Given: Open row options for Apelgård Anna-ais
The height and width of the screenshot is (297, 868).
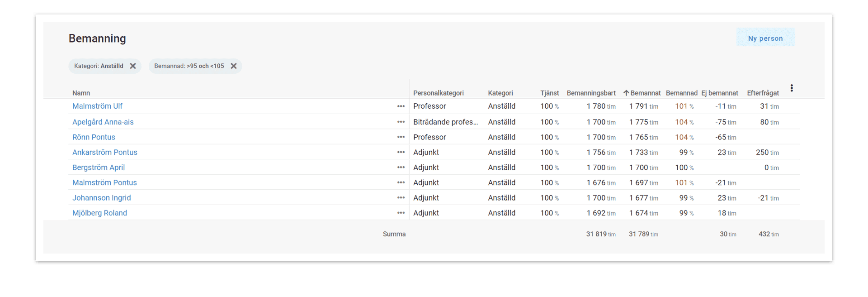Looking at the screenshot, I should click(x=401, y=122).
